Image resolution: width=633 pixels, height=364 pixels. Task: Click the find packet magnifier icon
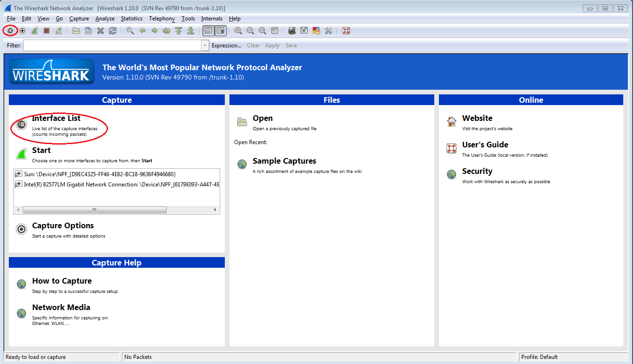pos(130,31)
